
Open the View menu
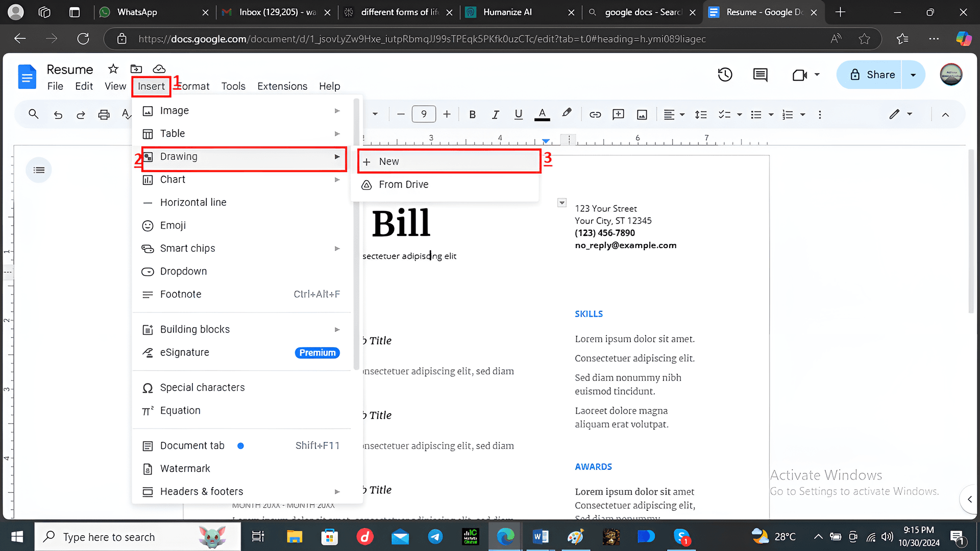pos(115,86)
